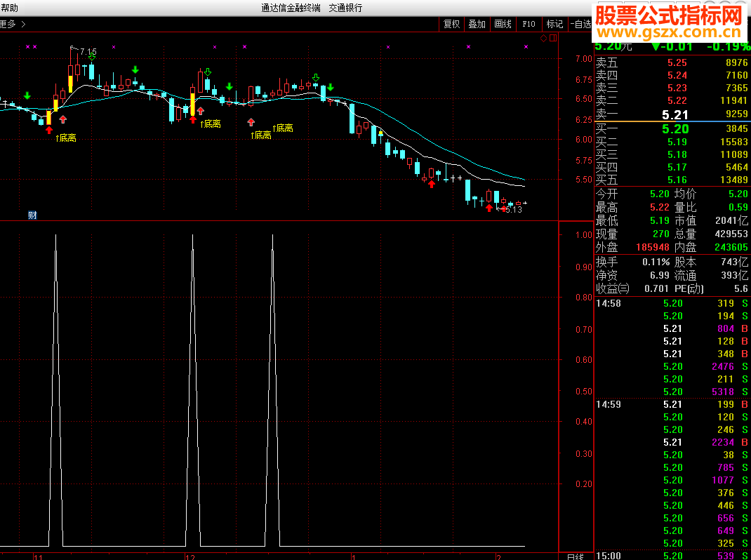
Task: Click the 市值 value 2041亿
Action: click(732, 220)
